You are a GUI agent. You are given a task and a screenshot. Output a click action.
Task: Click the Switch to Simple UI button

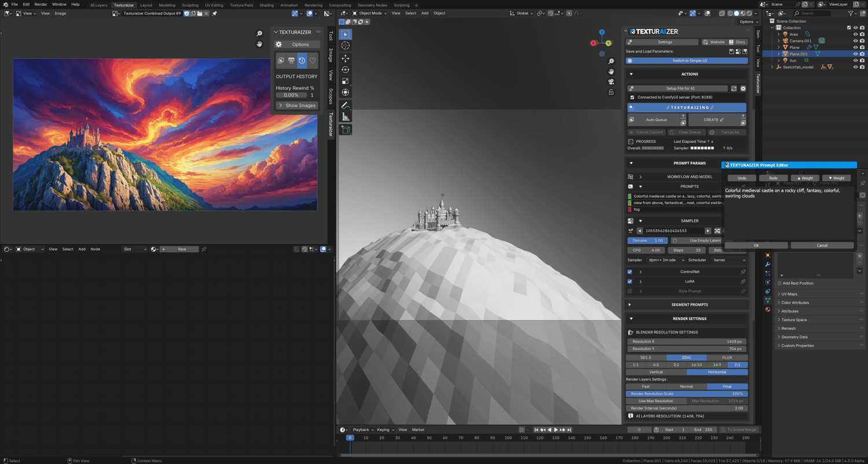tap(687, 61)
